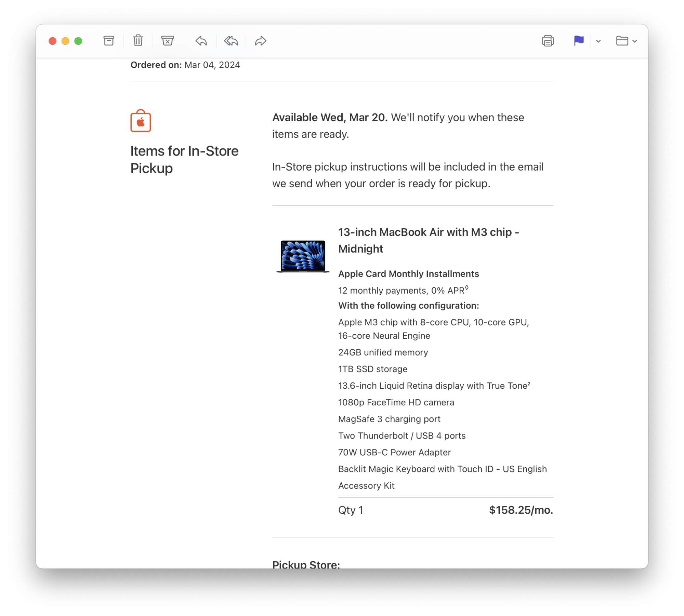Click the Reply All double-arrow icon
The width and height of the screenshot is (684, 616).
[231, 41]
